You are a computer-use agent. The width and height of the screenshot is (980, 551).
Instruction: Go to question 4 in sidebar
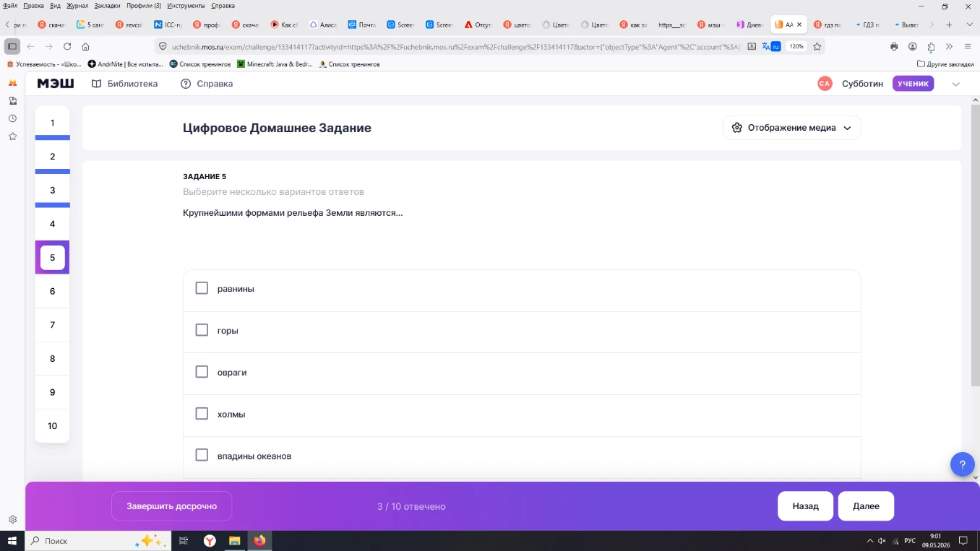pos(52,224)
